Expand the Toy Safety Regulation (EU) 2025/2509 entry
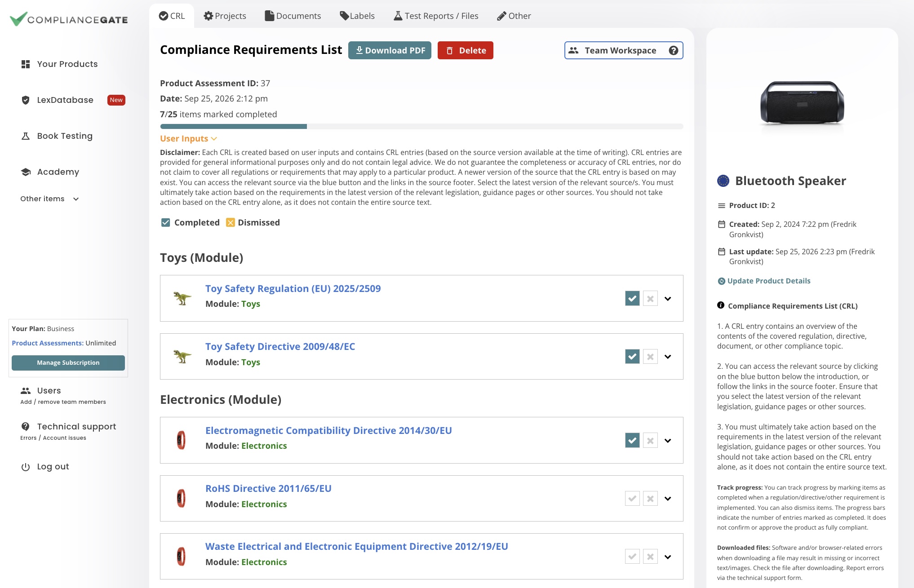The image size is (914, 588). pos(668,299)
